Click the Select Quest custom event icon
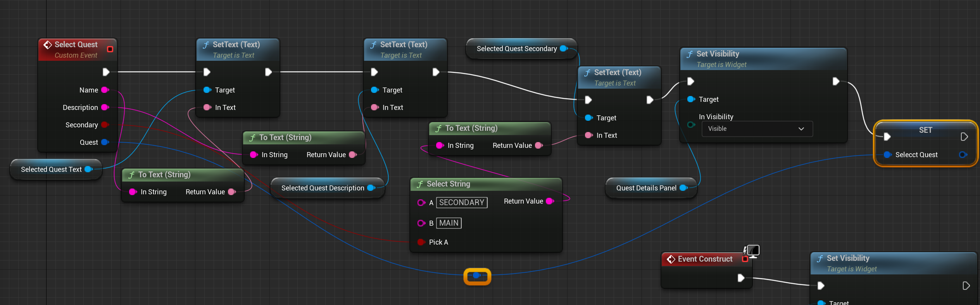This screenshot has width=980, height=305. 47,45
